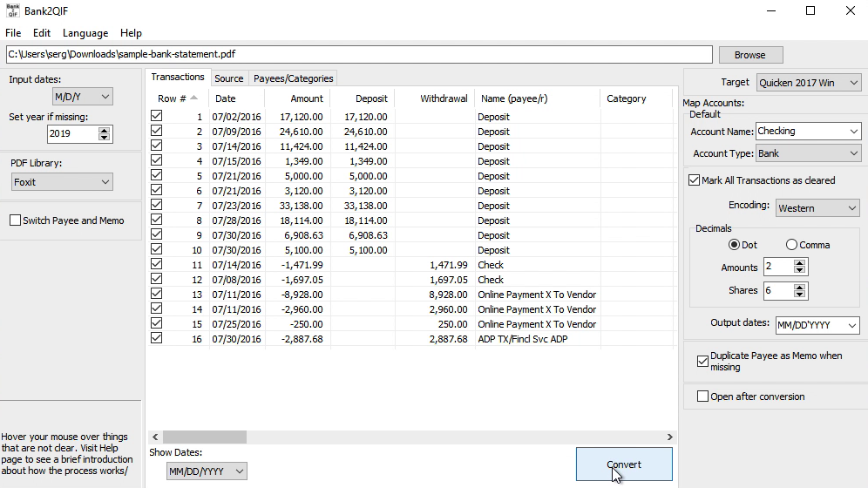Click the Name (payee/r) column header

coord(538,98)
